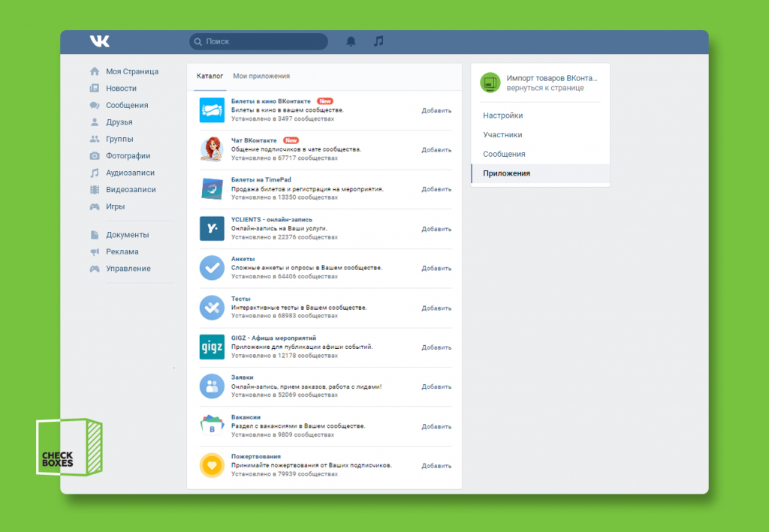The image size is (769, 532).
Task: Select Приложения in the community menu
Action: coord(541,173)
